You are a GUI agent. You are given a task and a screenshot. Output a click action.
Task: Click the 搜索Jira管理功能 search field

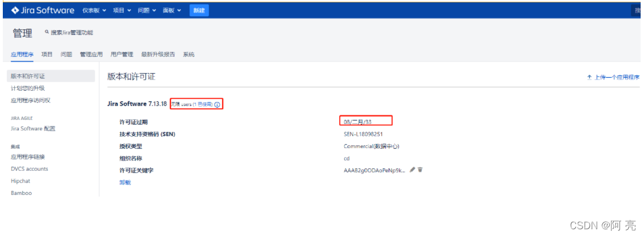[x=71, y=33]
